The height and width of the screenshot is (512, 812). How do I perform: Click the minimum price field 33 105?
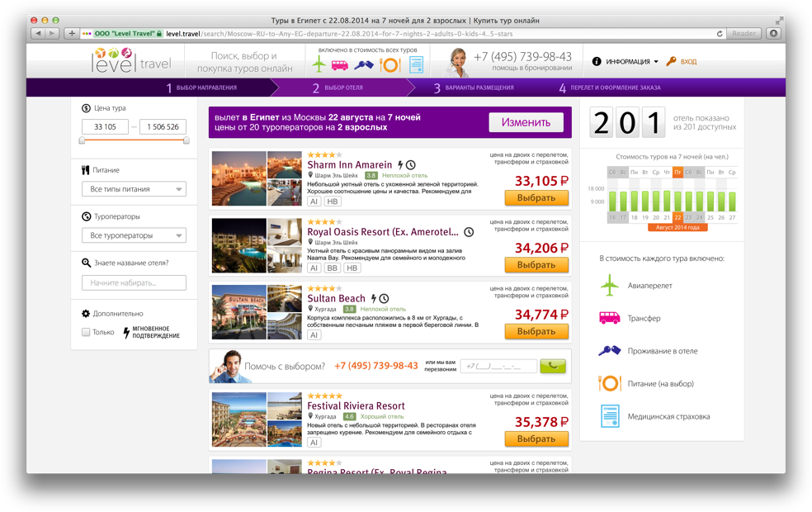[x=105, y=126]
